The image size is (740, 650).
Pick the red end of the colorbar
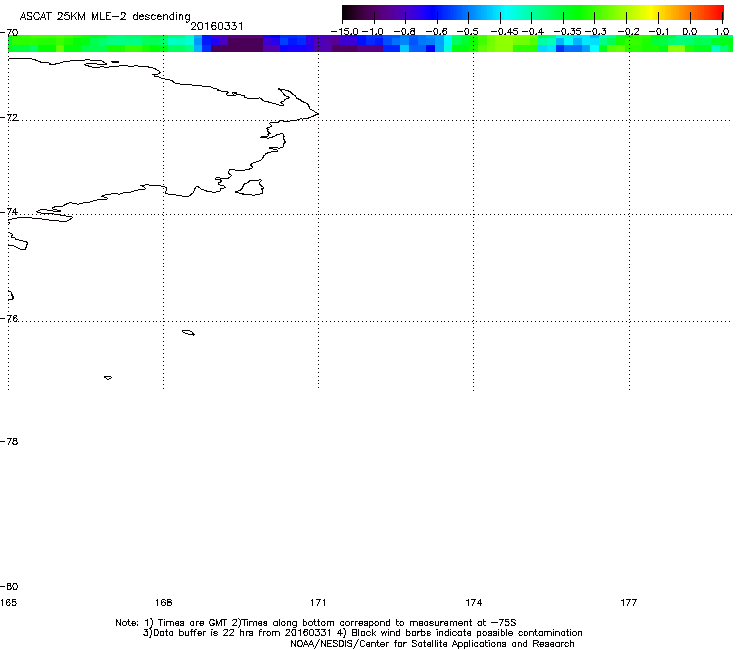tap(716, 13)
